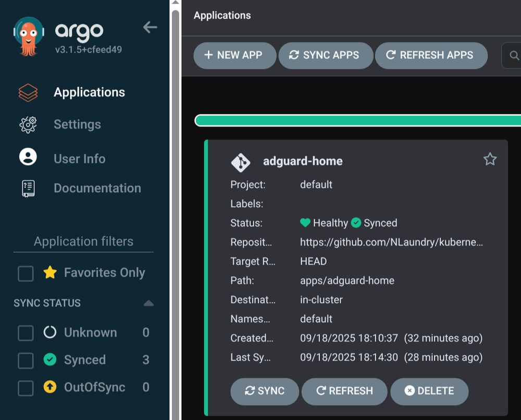Check the OutOfSync status filter
The height and width of the screenshot is (420, 521).
click(x=26, y=388)
